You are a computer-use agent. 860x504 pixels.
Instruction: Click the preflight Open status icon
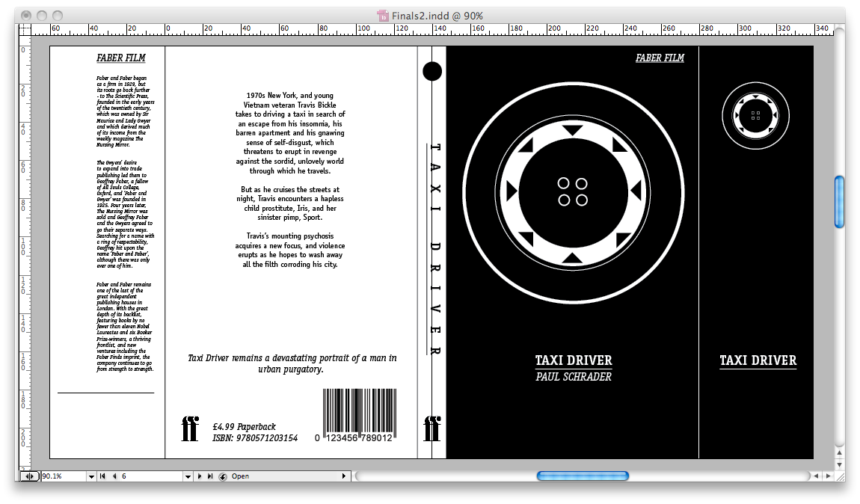pyautogui.click(x=223, y=476)
